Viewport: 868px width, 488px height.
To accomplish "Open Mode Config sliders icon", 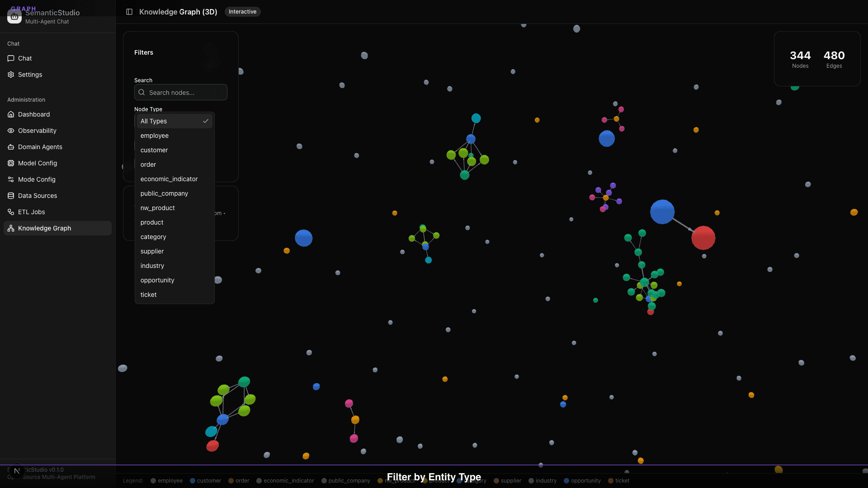I will [x=11, y=179].
